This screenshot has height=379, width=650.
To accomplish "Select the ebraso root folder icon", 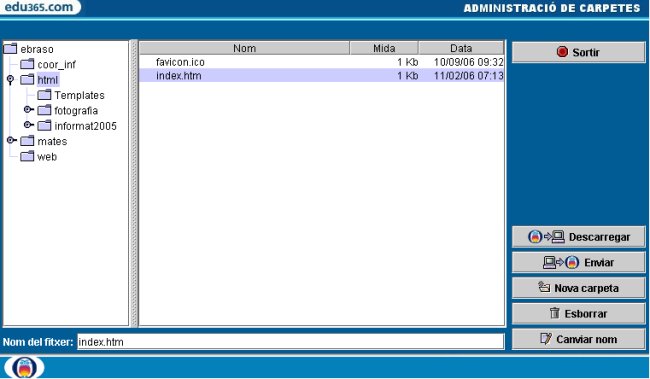I will pyautogui.click(x=10, y=49).
